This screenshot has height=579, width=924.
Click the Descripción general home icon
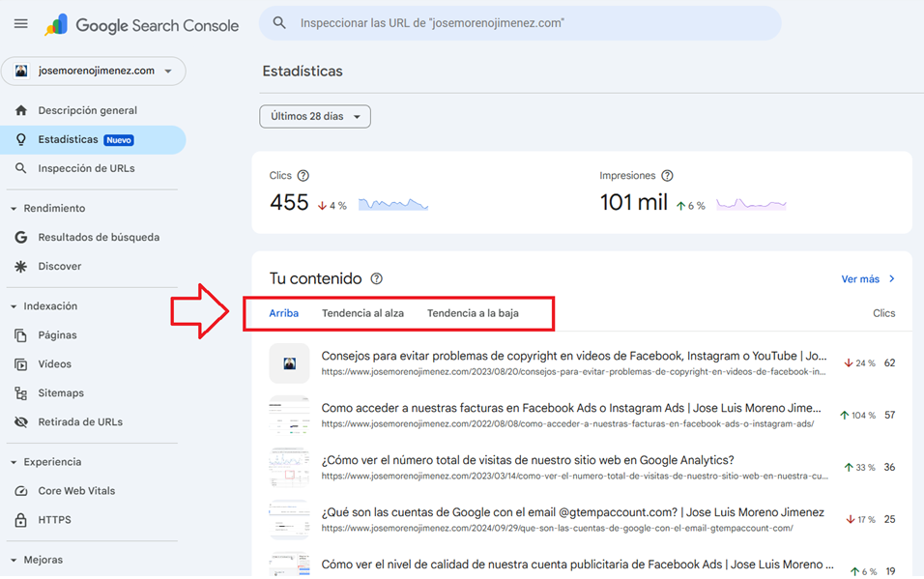click(20, 110)
